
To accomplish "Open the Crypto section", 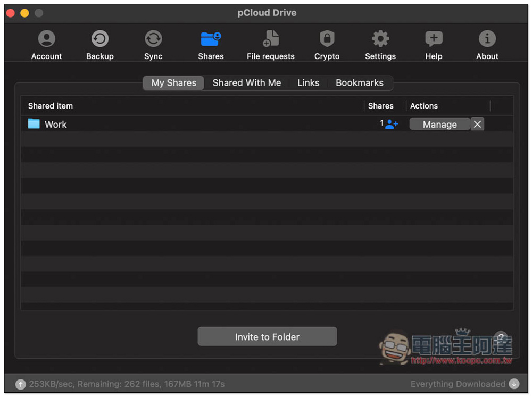I will pos(327,45).
